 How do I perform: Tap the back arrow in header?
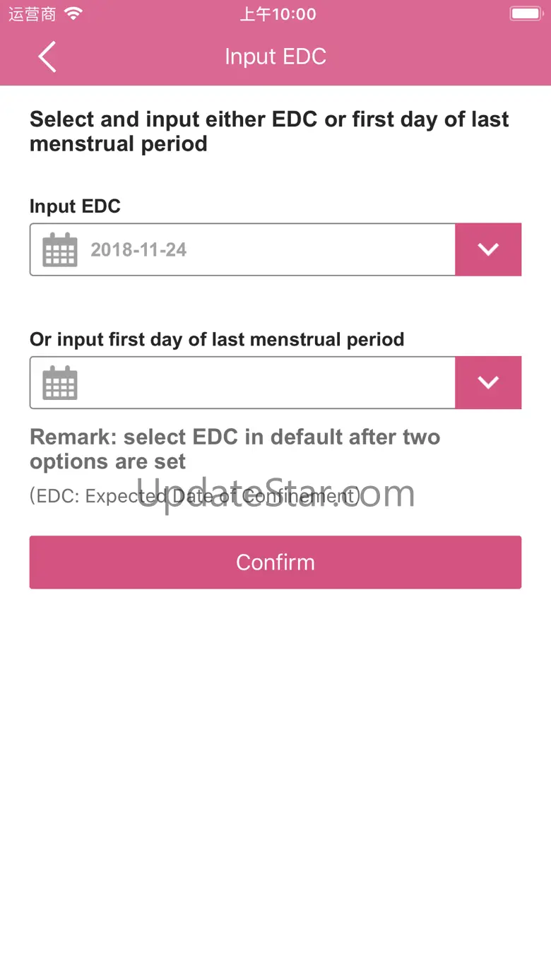47,57
